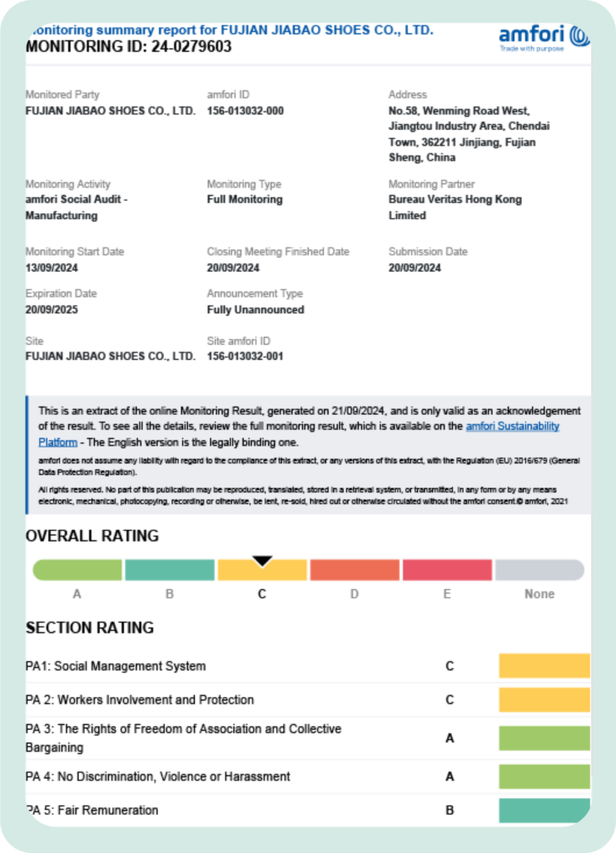Image resolution: width=616 pixels, height=853 pixels.
Task: Click the green A overall rating segment
Action: click(x=77, y=571)
